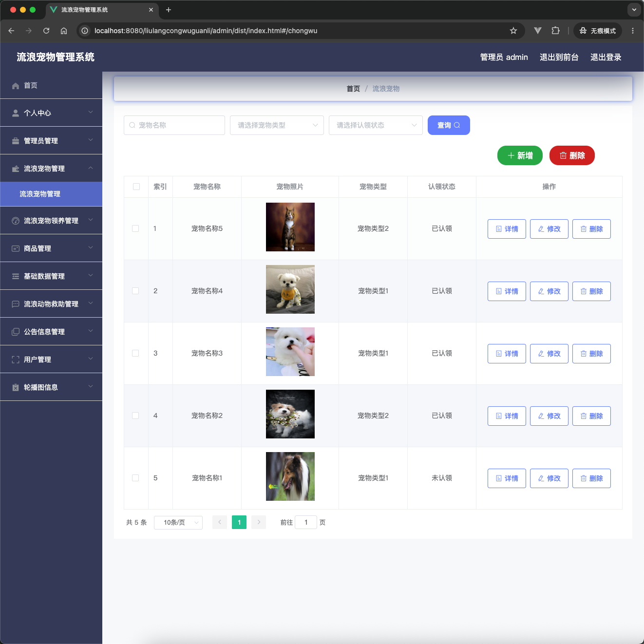Image resolution: width=644 pixels, height=644 pixels.
Task: Open the 基础数据管理 sidebar menu
Action: coord(51,276)
